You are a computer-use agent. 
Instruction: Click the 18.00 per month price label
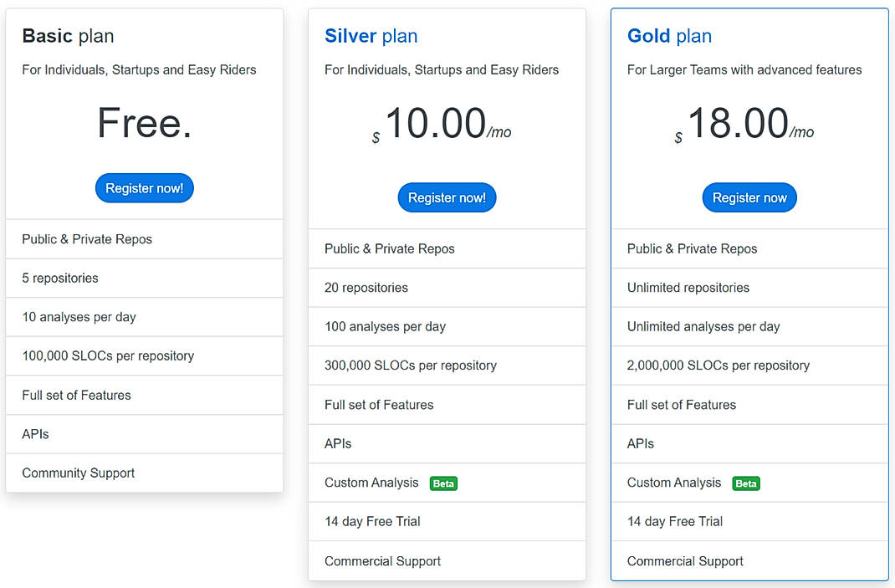click(x=749, y=125)
